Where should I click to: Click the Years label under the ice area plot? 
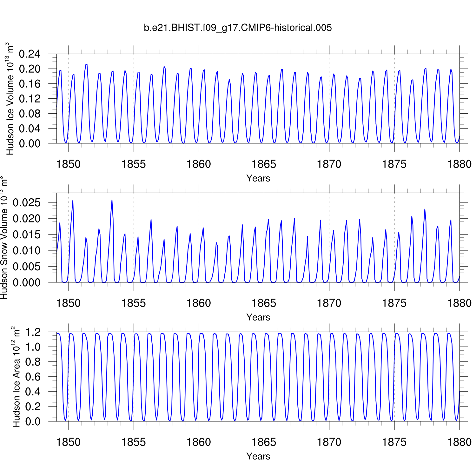[258, 456]
